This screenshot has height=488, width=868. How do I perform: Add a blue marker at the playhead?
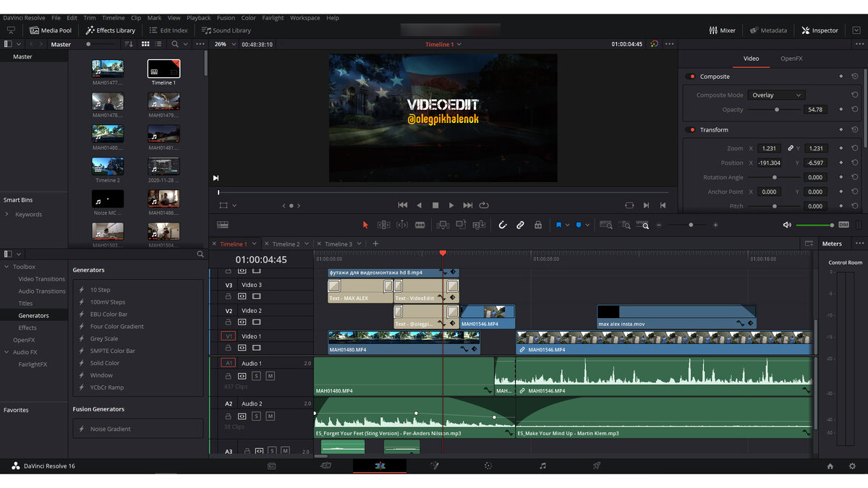click(579, 225)
